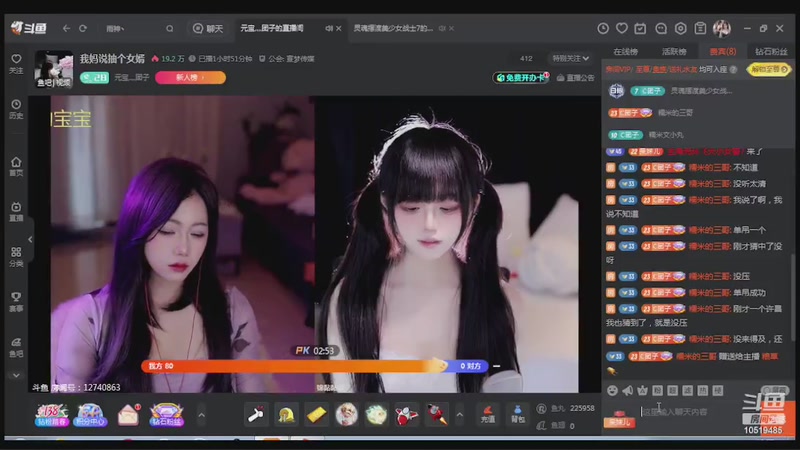Click the 新人榜 badge button

tap(190, 78)
